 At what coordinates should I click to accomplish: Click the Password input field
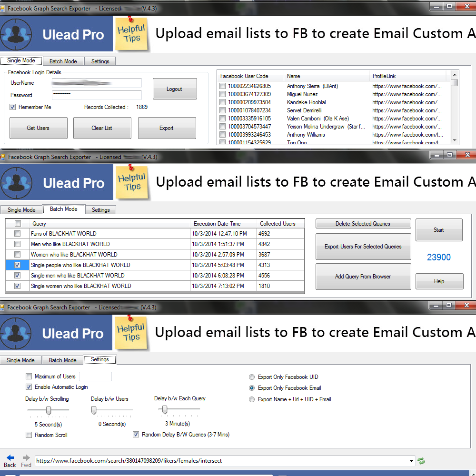pyautogui.click(x=97, y=95)
